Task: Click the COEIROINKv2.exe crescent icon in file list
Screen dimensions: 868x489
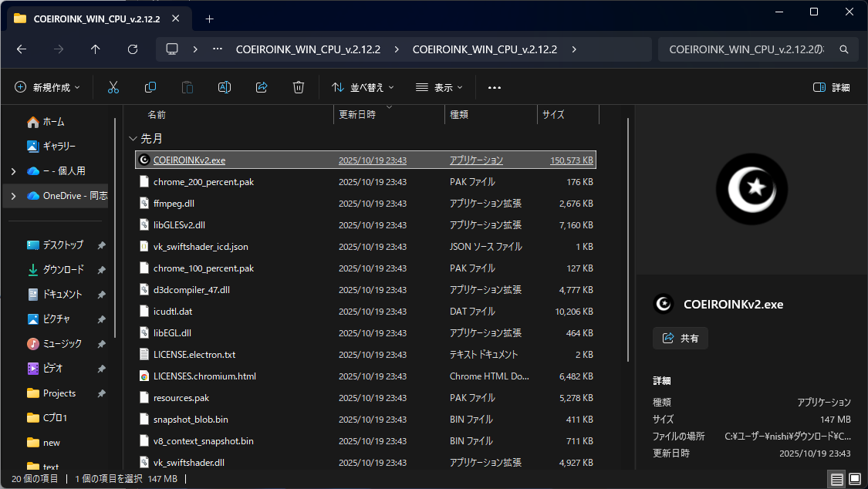Action: (x=144, y=160)
